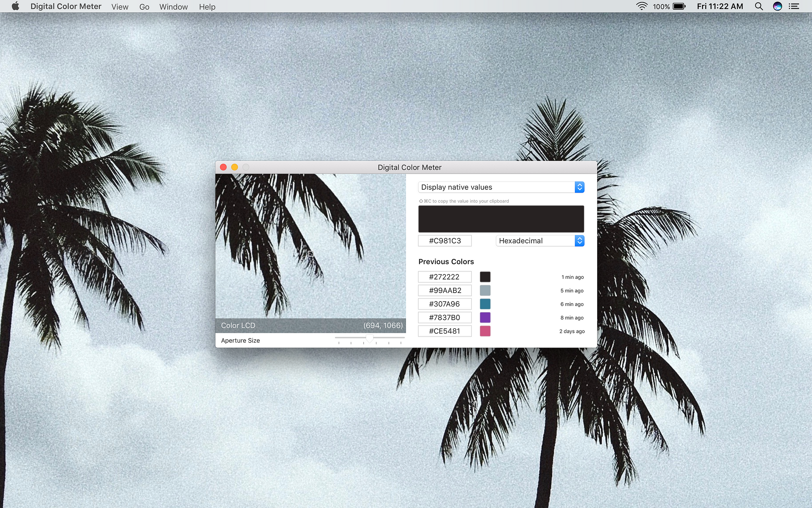Open the Go menu

point(144,7)
